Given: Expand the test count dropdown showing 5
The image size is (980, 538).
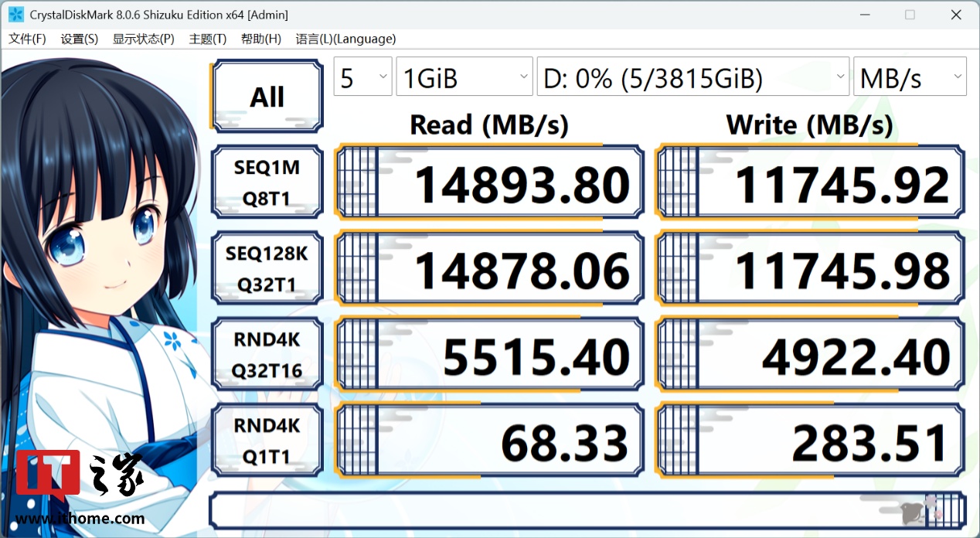Looking at the screenshot, I should point(362,77).
